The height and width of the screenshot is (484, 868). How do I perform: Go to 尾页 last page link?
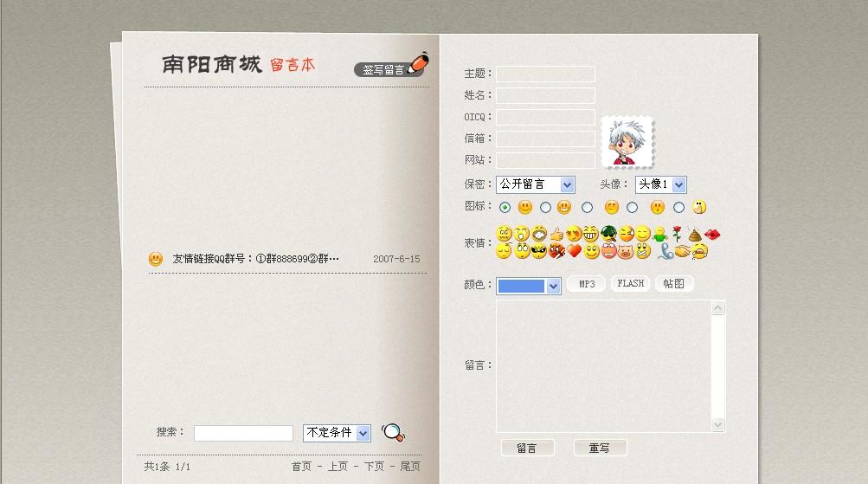(x=410, y=467)
